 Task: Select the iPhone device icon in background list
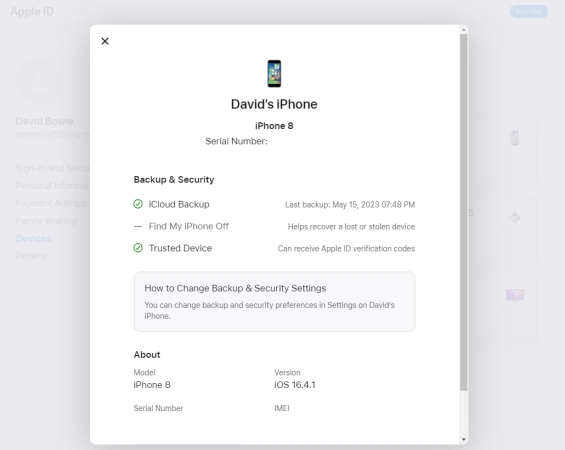pos(515,138)
